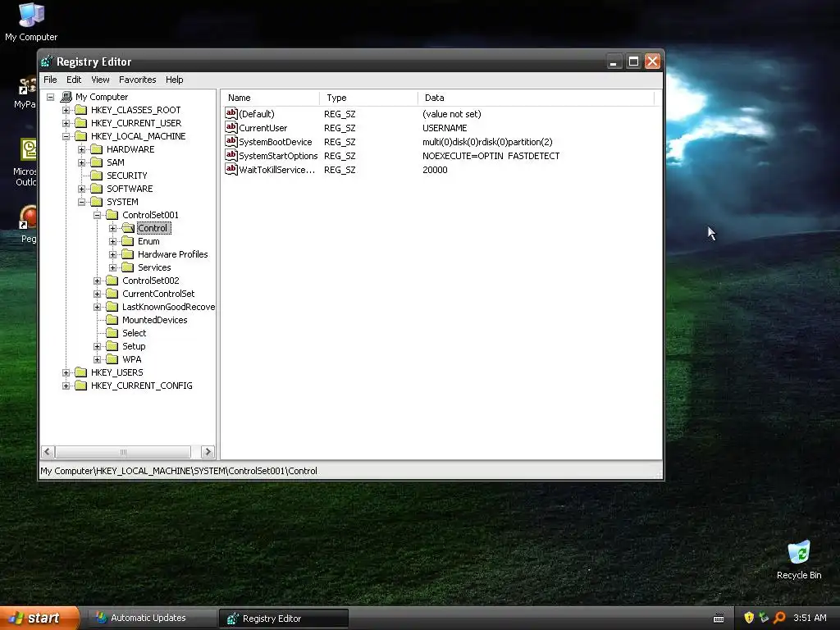This screenshot has width=840, height=630.
Task: Select the Hardware Profiles key label
Action: coord(172,254)
